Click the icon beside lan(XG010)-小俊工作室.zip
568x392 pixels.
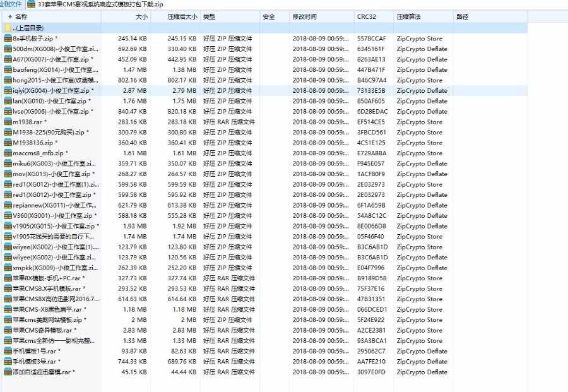pyautogui.click(x=8, y=101)
